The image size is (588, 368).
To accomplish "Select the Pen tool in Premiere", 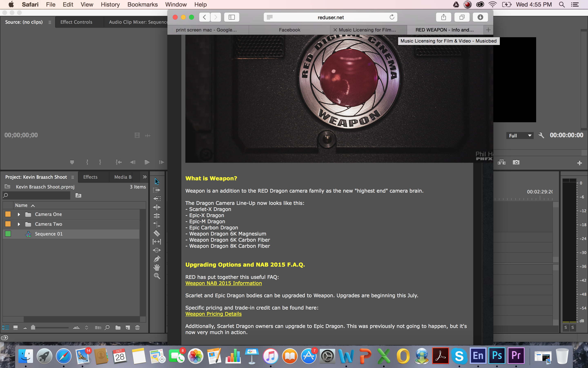I will pyautogui.click(x=157, y=259).
